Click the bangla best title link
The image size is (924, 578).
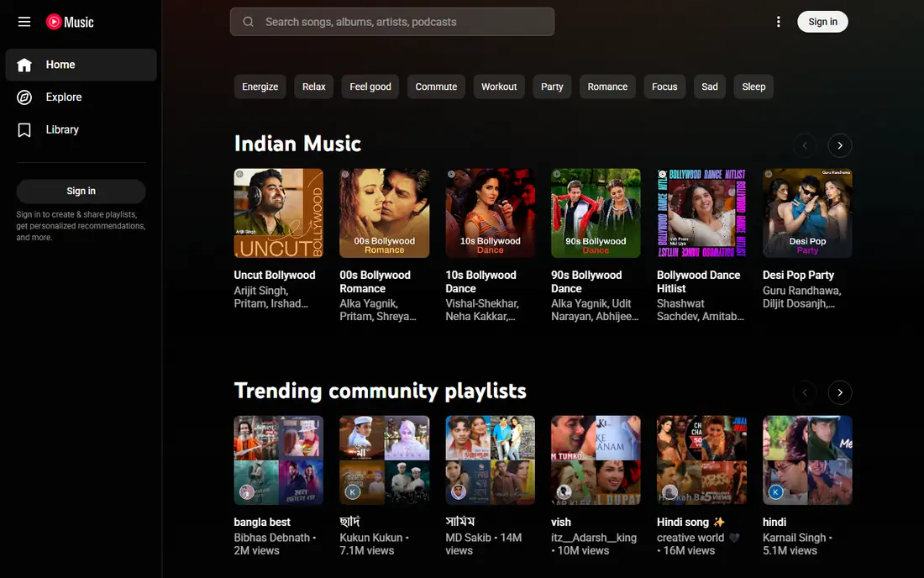click(261, 522)
